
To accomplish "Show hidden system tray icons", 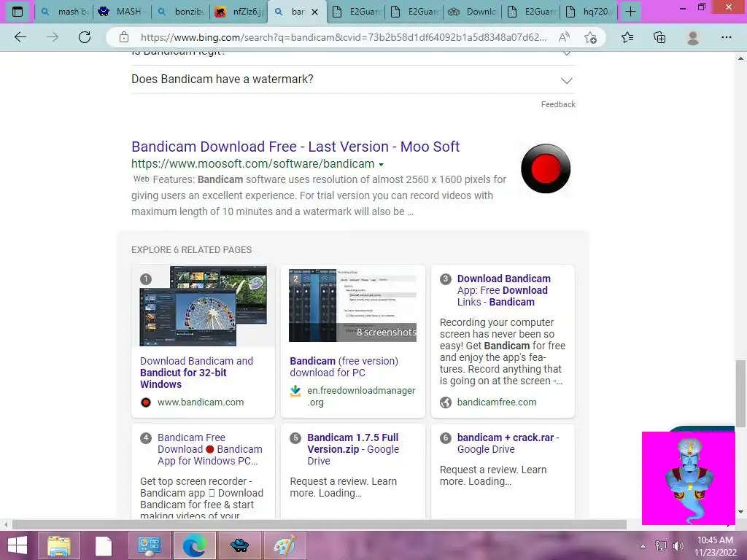I will coord(643,546).
